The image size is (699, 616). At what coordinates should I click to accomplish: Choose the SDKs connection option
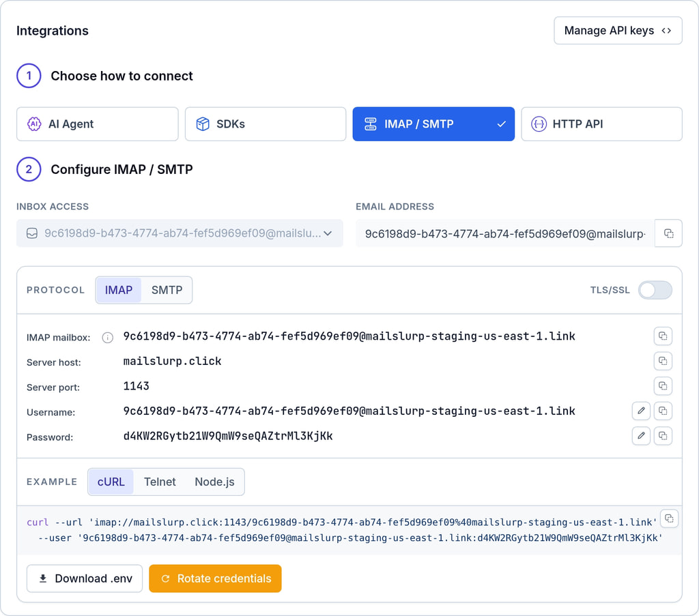(x=266, y=124)
